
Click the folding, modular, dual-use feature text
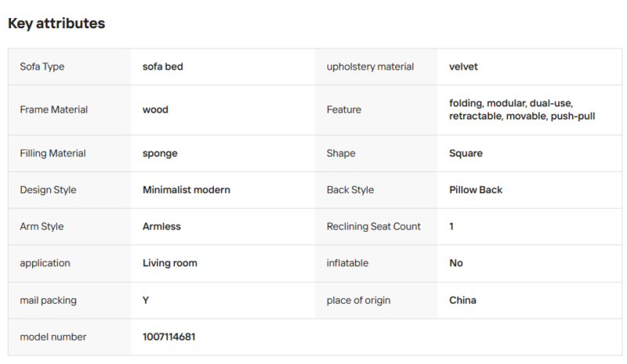pyautogui.click(x=511, y=103)
